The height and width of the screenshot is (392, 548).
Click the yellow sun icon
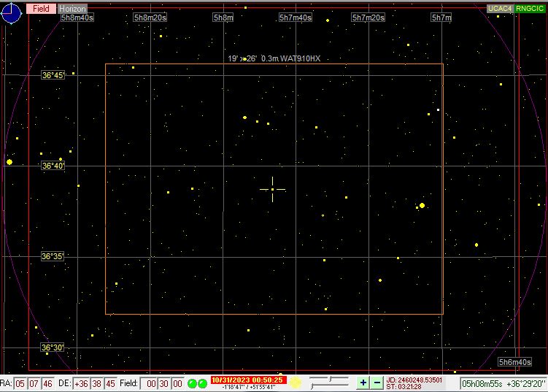tap(296, 383)
